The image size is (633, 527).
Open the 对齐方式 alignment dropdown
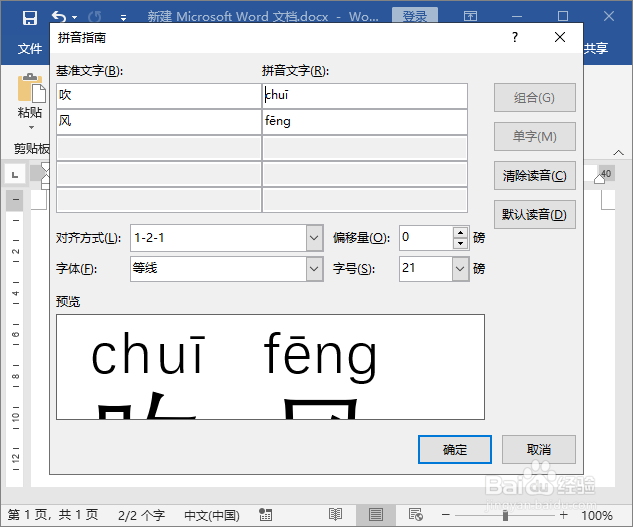click(x=314, y=238)
